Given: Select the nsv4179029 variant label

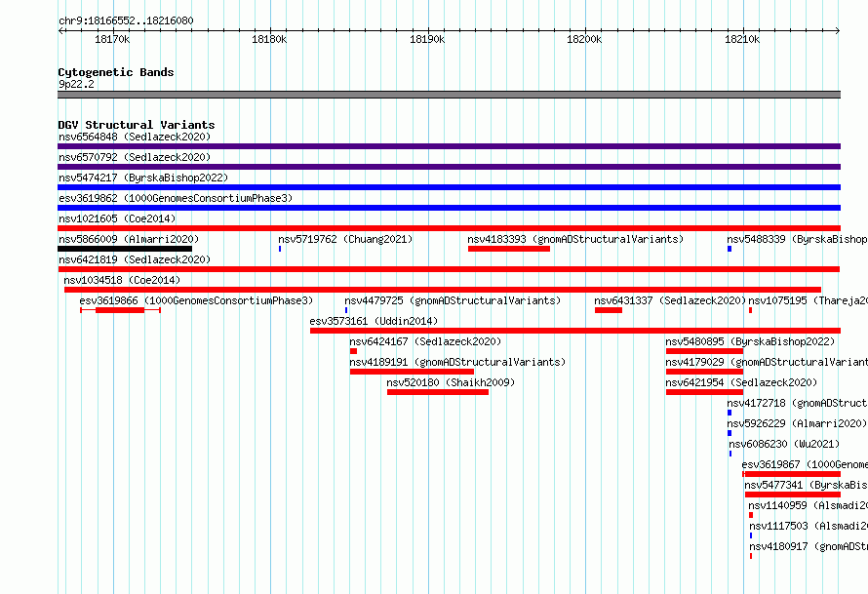Looking at the screenshot, I should 767,362.
